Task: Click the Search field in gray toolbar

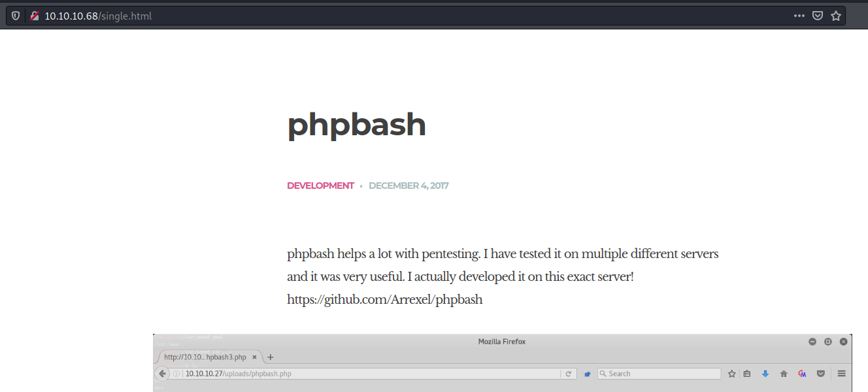Action: pos(660,374)
